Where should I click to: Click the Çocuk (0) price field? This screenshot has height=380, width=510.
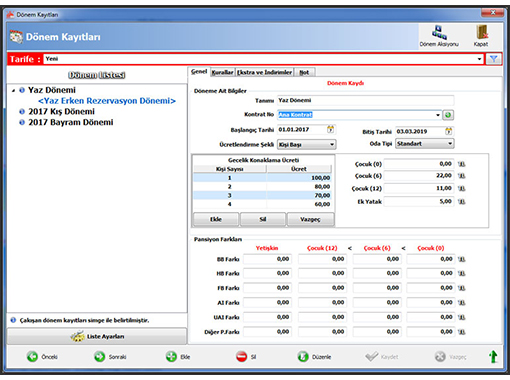point(419,164)
